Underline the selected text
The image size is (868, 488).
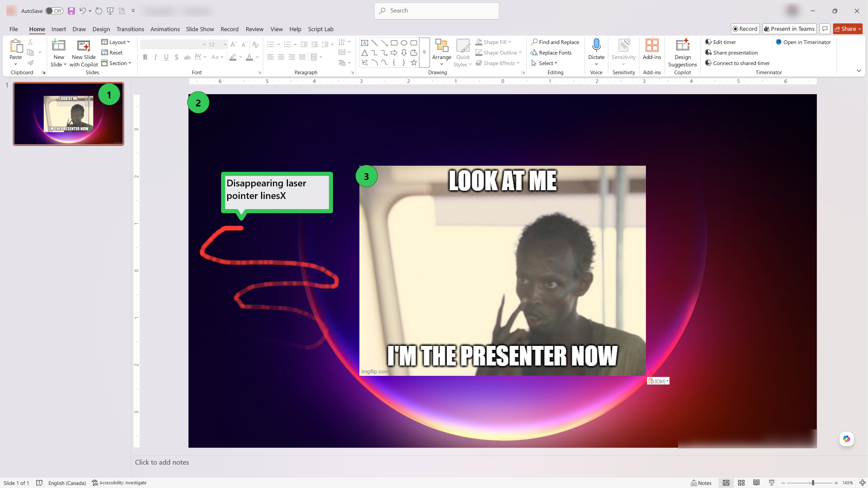pos(166,57)
